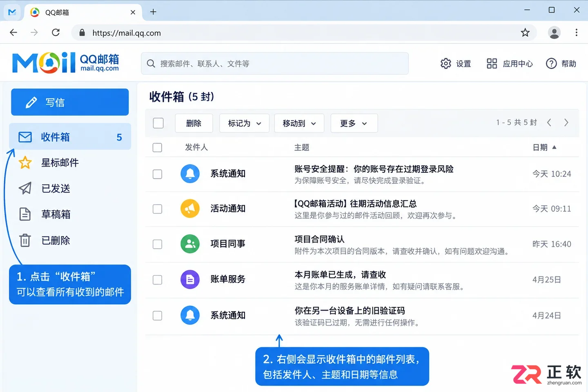This screenshot has height=392, width=588.
Task: Click the QQ邮箱 Mail logo
Action: pos(66,63)
